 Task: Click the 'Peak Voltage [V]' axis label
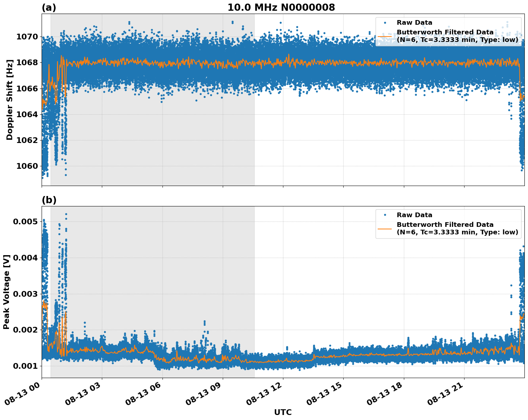6,292
